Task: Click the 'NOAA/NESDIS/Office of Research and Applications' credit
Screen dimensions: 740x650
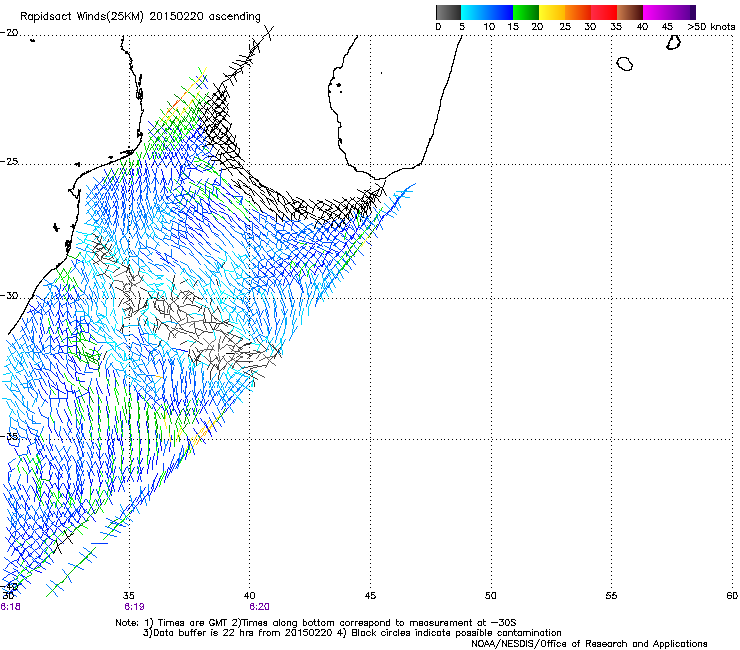Action: click(x=589, y=644)
